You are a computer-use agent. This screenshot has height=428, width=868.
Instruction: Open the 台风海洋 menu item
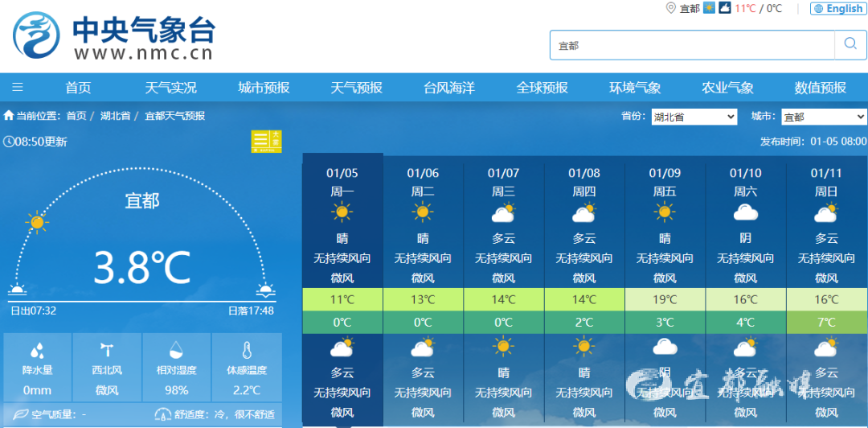point(449,88)
